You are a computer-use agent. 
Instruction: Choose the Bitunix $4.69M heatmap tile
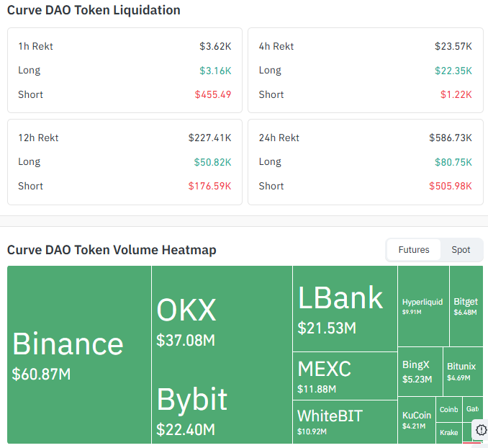[463, 372]
